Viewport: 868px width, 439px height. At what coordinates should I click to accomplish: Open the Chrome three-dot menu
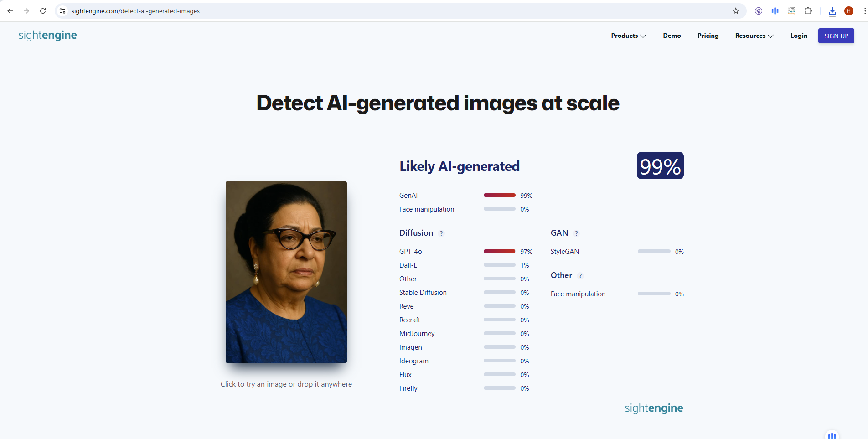[x=863, y=10]
